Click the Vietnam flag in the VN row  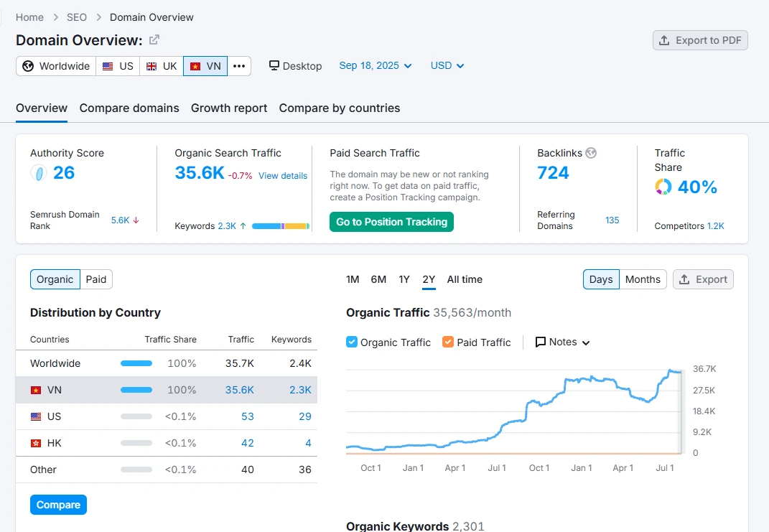35,391
